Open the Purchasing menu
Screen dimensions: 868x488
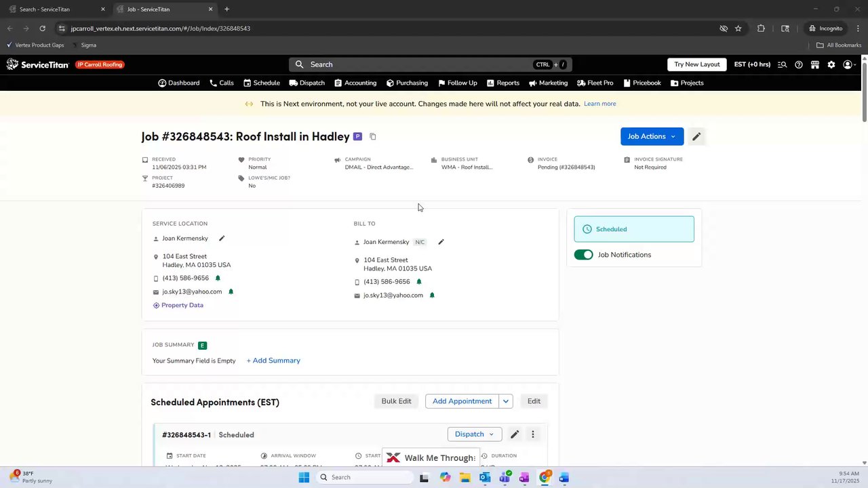[407, 83]
